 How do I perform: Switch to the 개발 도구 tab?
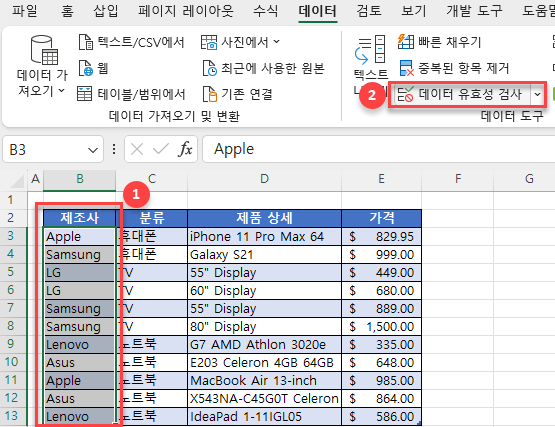click(474, 10)
